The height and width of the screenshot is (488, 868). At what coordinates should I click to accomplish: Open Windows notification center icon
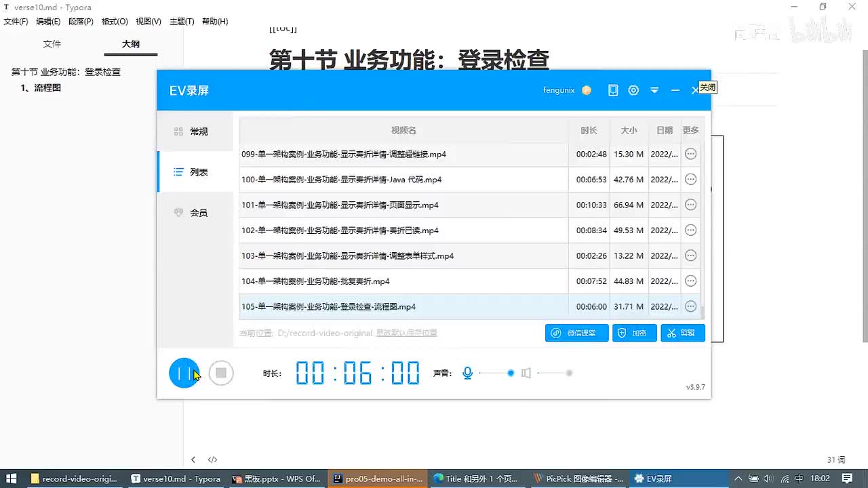[x=847, y=479]
